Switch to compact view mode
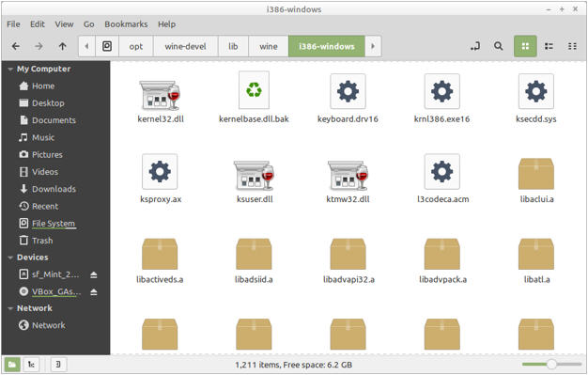588x375 pixels. (572, 46)
